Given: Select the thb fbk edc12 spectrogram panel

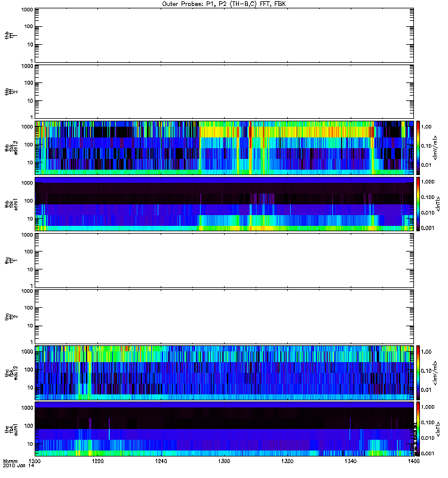Looking at the screenshot, I should tap(224, 148).
